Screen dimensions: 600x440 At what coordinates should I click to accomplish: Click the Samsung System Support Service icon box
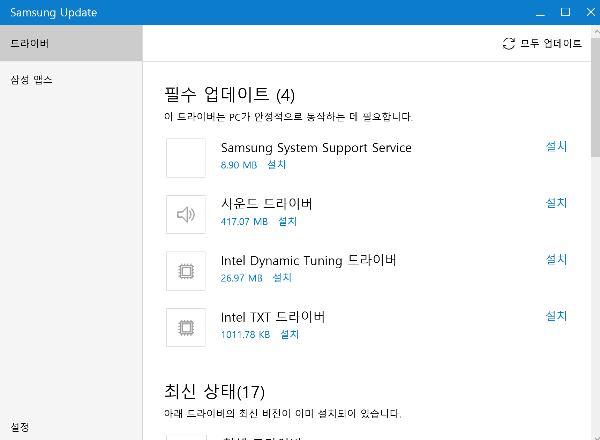coord(186,158)
